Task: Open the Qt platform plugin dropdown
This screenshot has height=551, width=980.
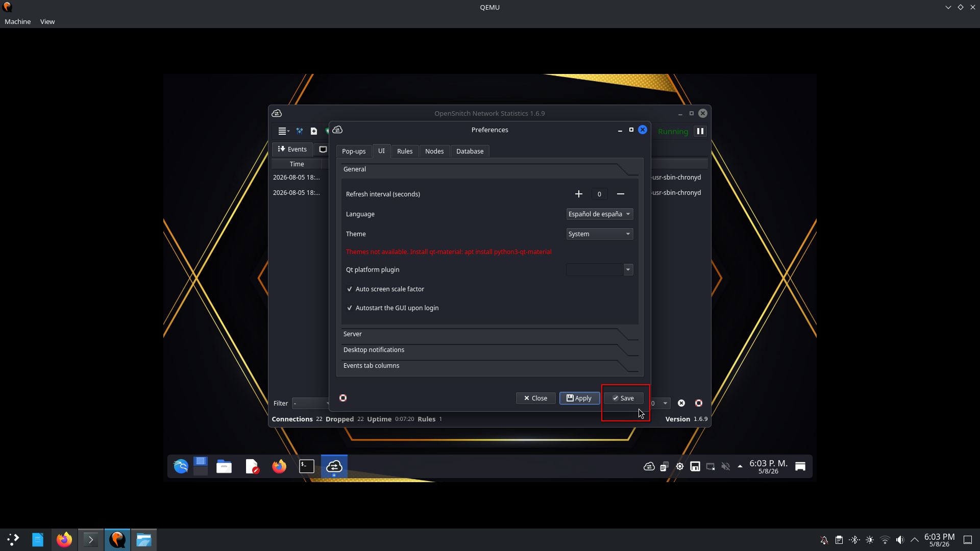Action: pos(600,269)
